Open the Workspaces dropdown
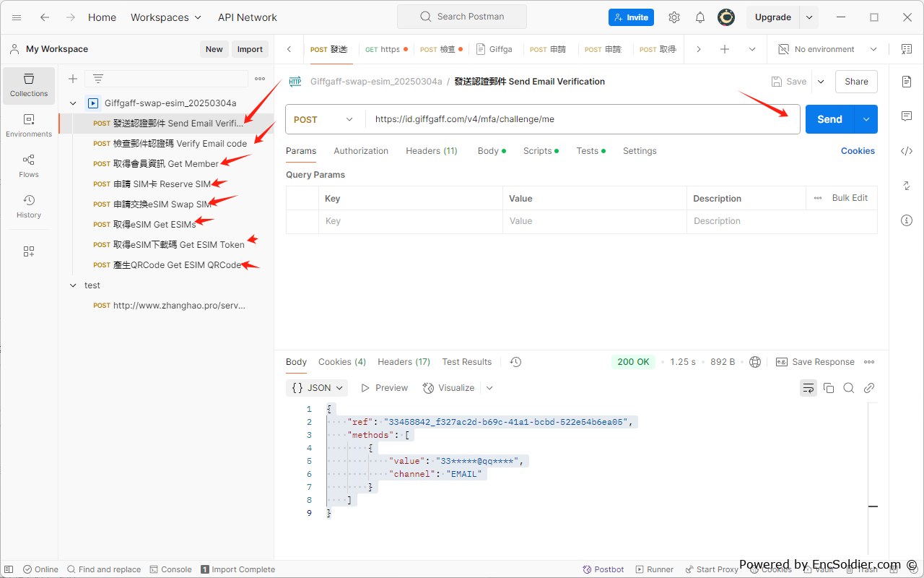924x578 pixels. [x=166, y=17]
